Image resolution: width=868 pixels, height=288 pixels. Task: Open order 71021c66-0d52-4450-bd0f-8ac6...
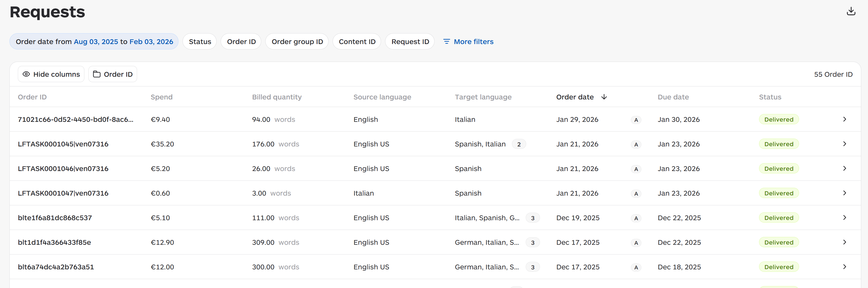click(x=75, y=120)
